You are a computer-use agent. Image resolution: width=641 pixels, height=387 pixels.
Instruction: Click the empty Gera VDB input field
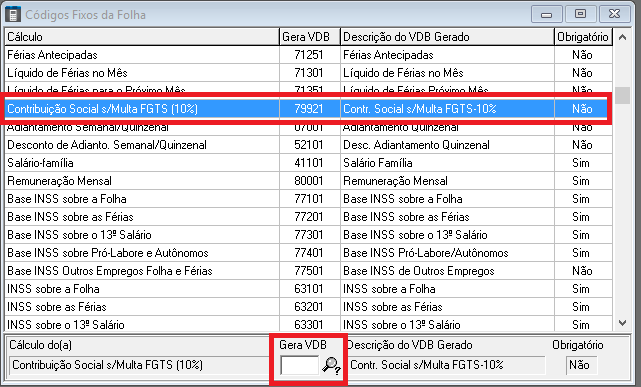299,365
